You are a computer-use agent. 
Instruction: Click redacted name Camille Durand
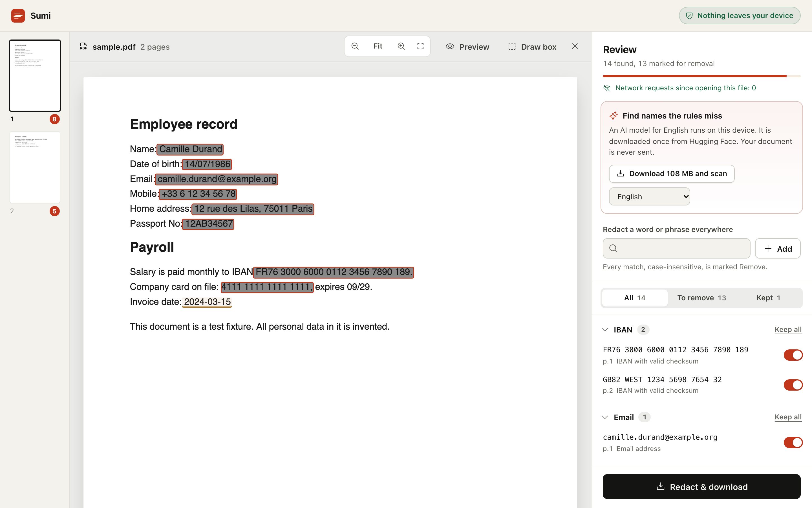pos(190,149)
